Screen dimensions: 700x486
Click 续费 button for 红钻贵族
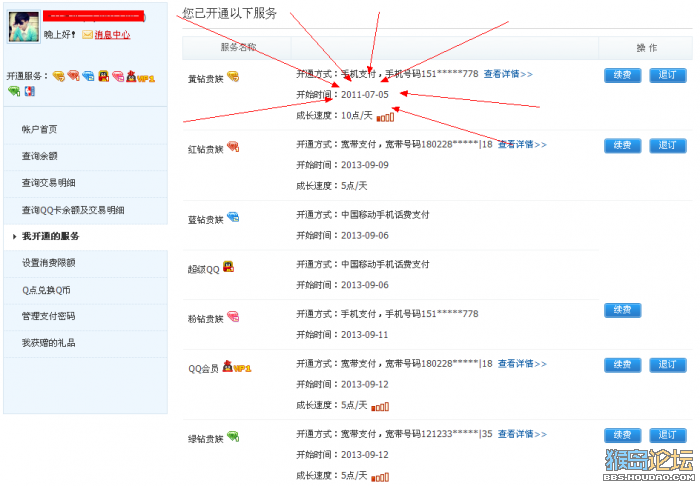pyautogui.click(x=622, y=145)
